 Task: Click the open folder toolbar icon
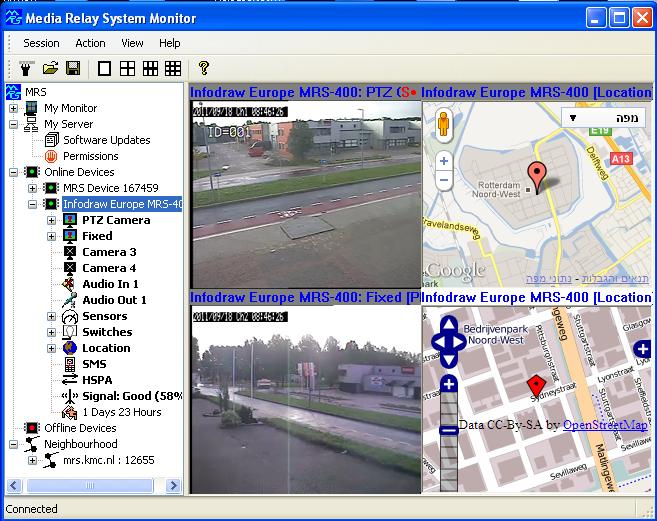[x=50, y=68]
